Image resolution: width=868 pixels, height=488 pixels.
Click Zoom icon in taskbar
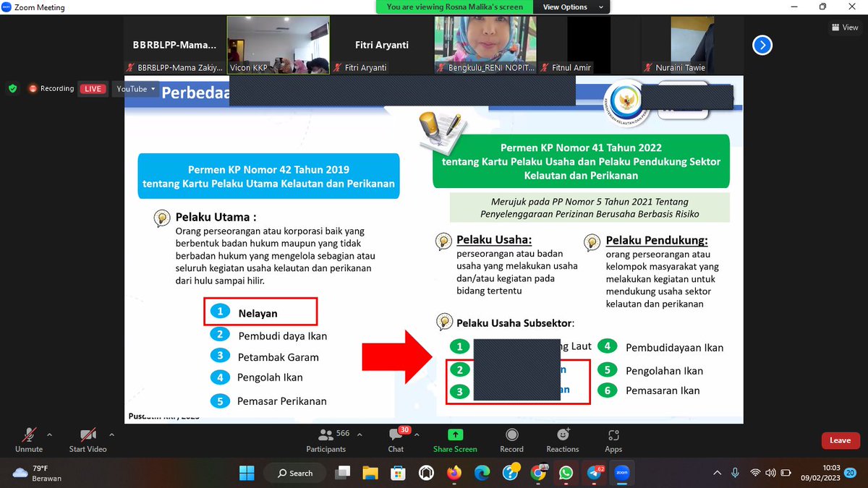tap(621, 473)
